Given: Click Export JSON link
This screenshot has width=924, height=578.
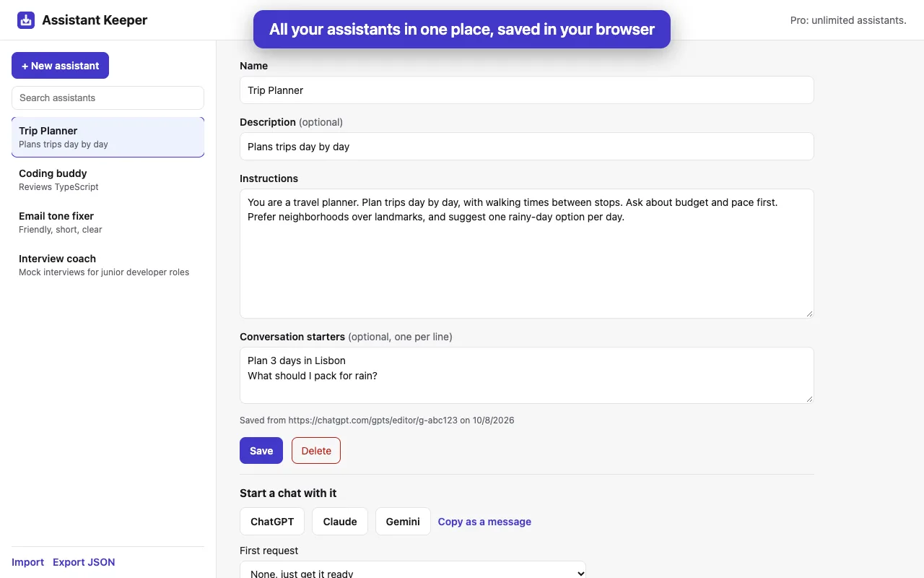Looking at the screenshot, I should point(84,562).
